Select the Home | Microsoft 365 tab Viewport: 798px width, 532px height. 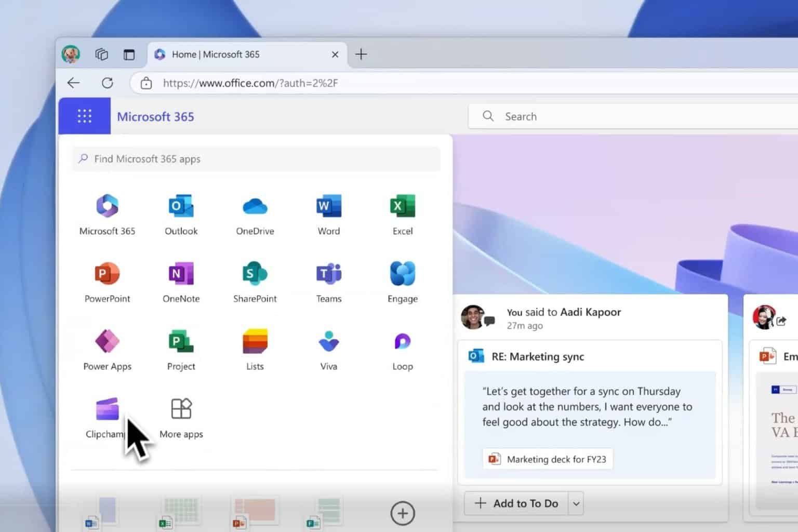[x=247, y=55]
